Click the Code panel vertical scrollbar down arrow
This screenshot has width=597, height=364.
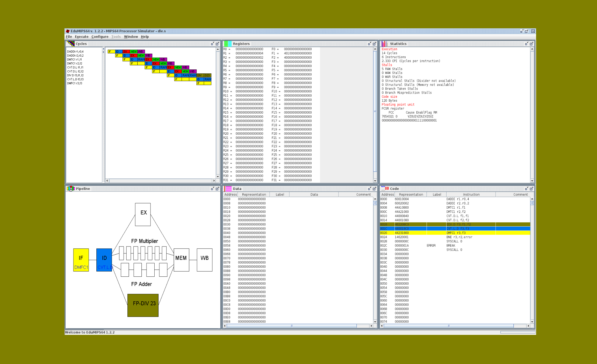[x=532, y=322]
